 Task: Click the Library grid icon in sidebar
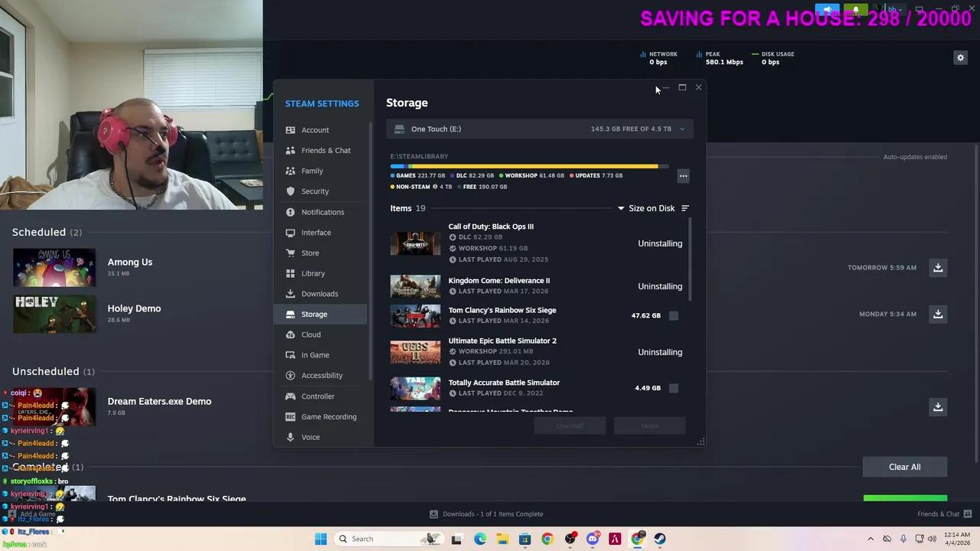tap(290, 273)
